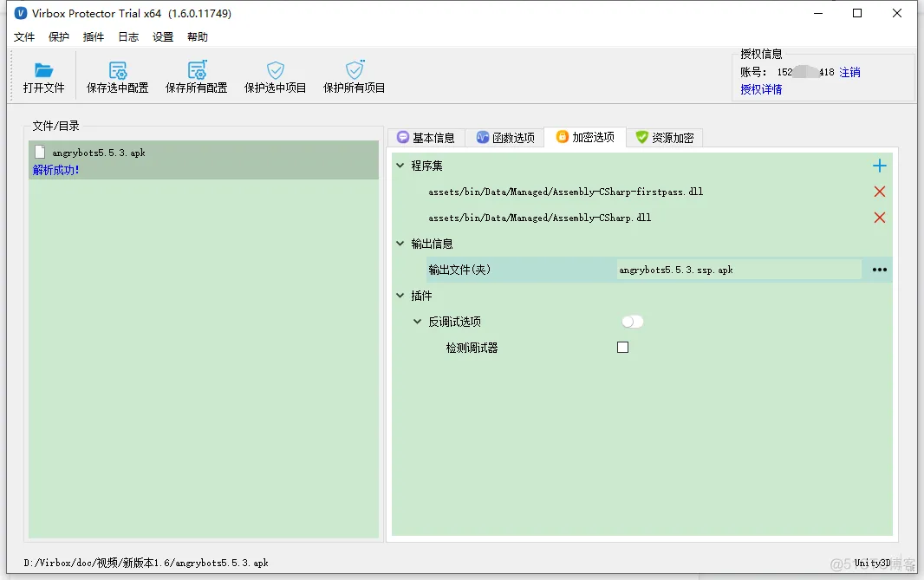Remove Assembly-CSharp-firstpass.dll with the red X

click(879, 192)
